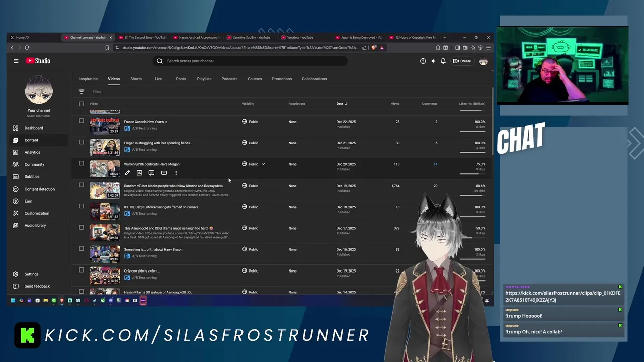Viewport: 644px width, 362px height.
Task: Open the Random vTuber blocks people thumbnail
Action: pos(105,190)
